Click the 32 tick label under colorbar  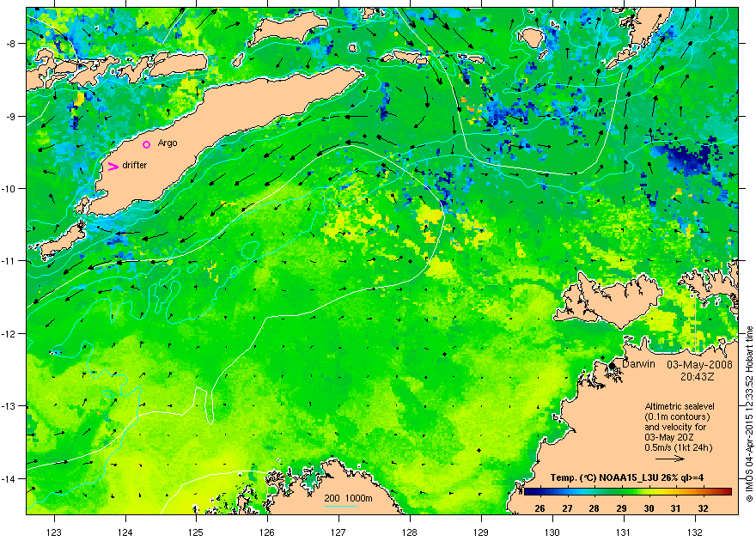pyautogui.click(x=703, y=508)
